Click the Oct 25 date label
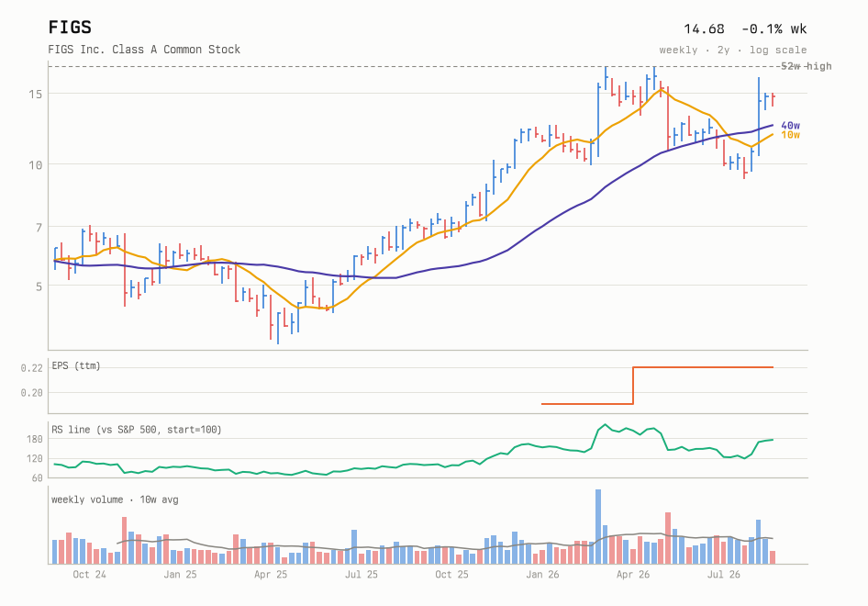 (451, 575)
